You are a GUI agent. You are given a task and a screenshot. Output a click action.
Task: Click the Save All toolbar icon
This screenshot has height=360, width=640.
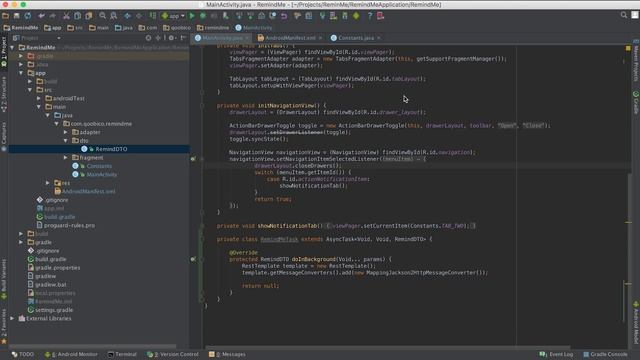(x=16, y=16)
